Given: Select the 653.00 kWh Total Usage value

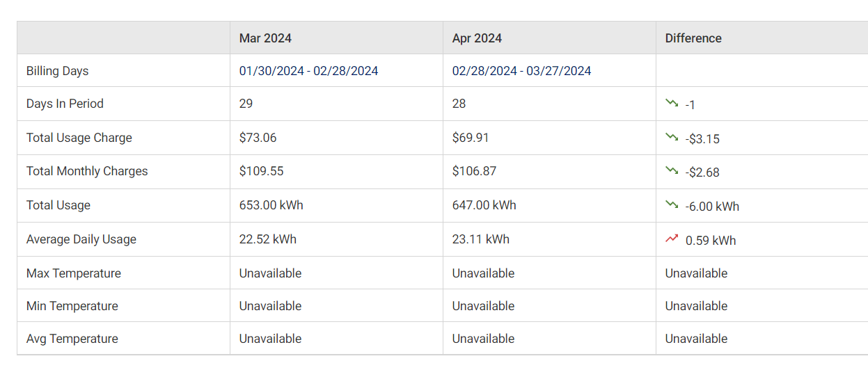Looking at the screenshot, I should (271, 205).
